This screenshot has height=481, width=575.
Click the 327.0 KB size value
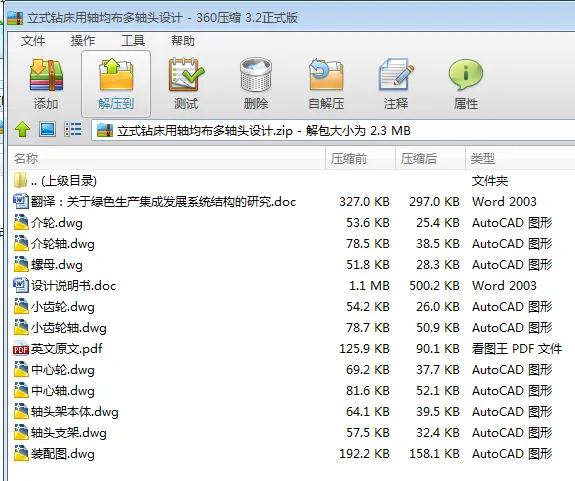364,202
